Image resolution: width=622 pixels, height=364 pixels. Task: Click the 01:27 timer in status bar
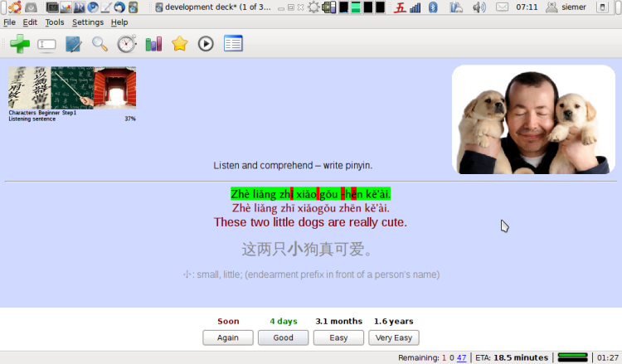coord(608,357)
